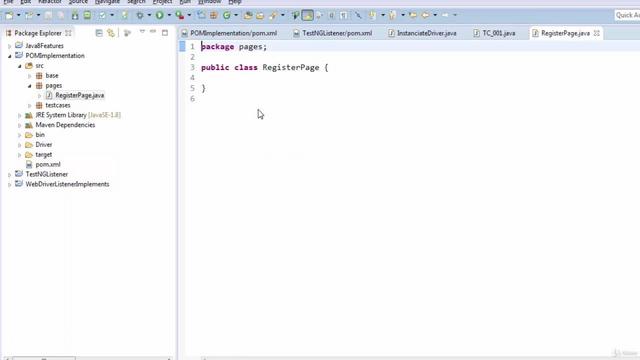Open the New Java Class dropdown arrow
Screen dimensions: 640x360
[236, 16]
